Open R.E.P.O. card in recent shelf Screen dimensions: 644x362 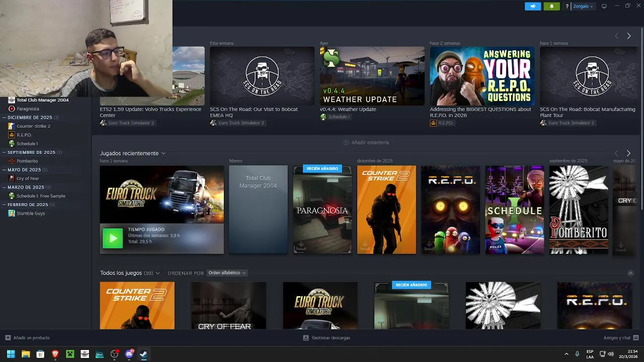tap(451, 210)
